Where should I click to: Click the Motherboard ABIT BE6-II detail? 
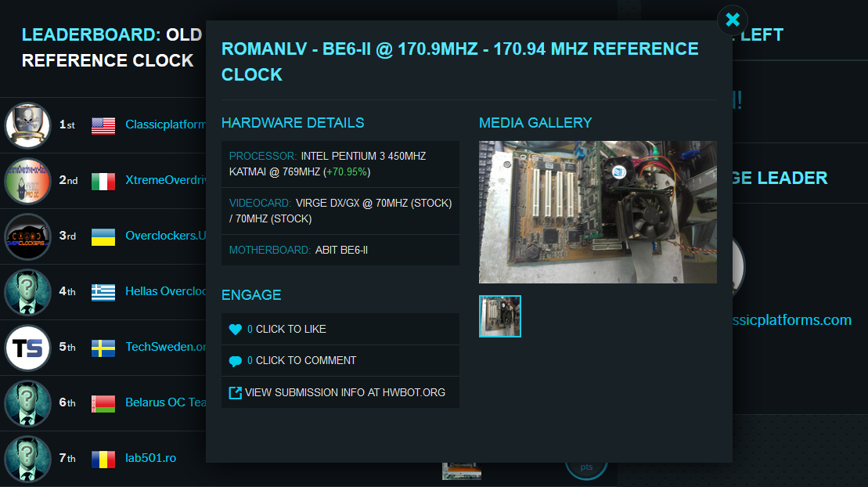pyautogui.click(x=340, y=251)
